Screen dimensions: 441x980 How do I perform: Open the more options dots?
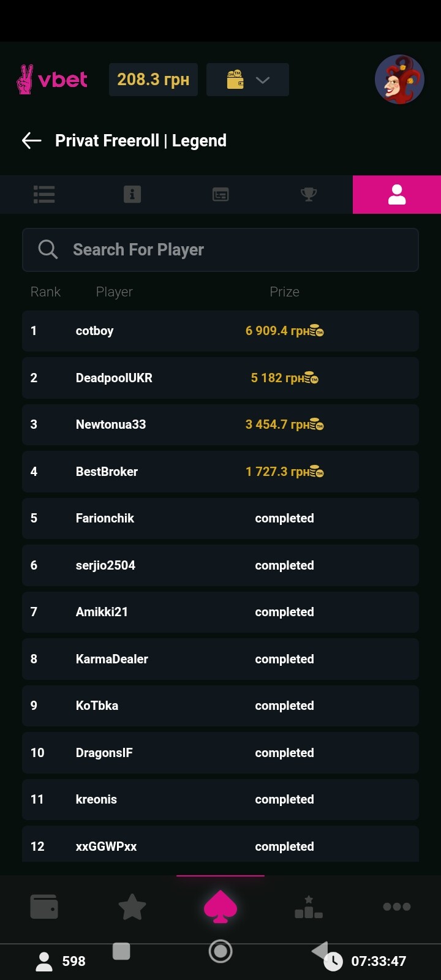[397, 907]
